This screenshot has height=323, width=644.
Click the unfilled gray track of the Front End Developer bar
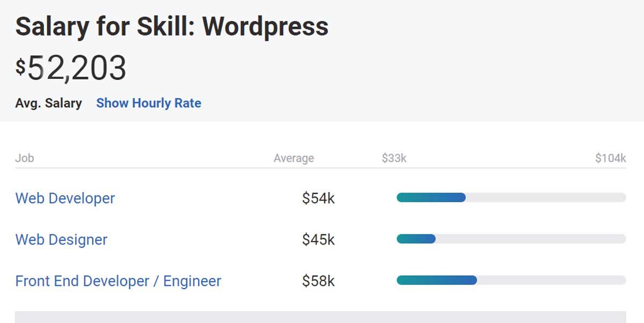pyautogui.click(x=551, y=280)
